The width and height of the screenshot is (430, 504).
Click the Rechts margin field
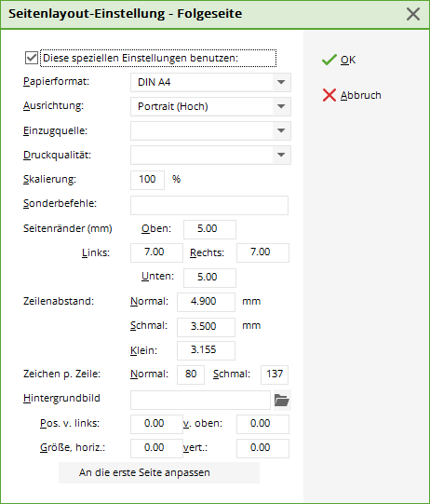point(262,252)
